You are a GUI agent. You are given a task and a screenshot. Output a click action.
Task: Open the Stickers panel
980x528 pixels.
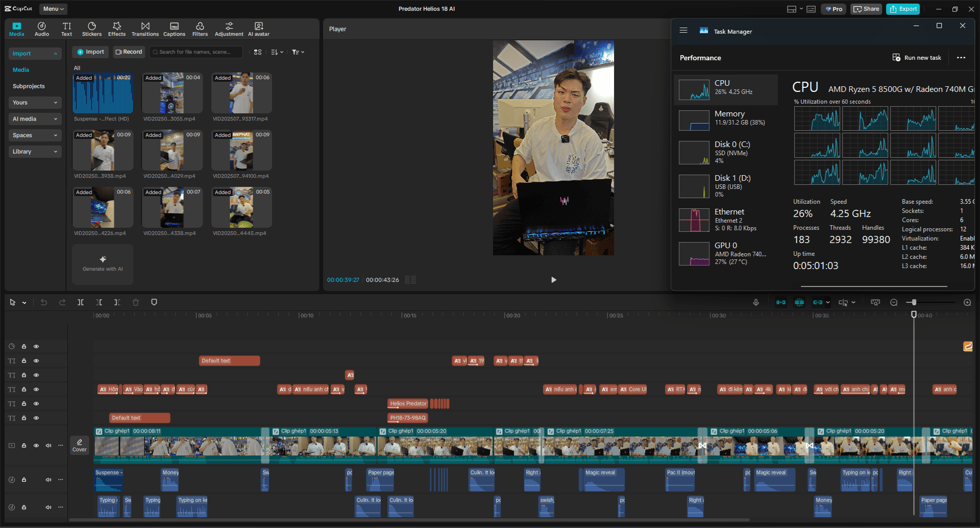pyautogui.click(x=92, y=29)
